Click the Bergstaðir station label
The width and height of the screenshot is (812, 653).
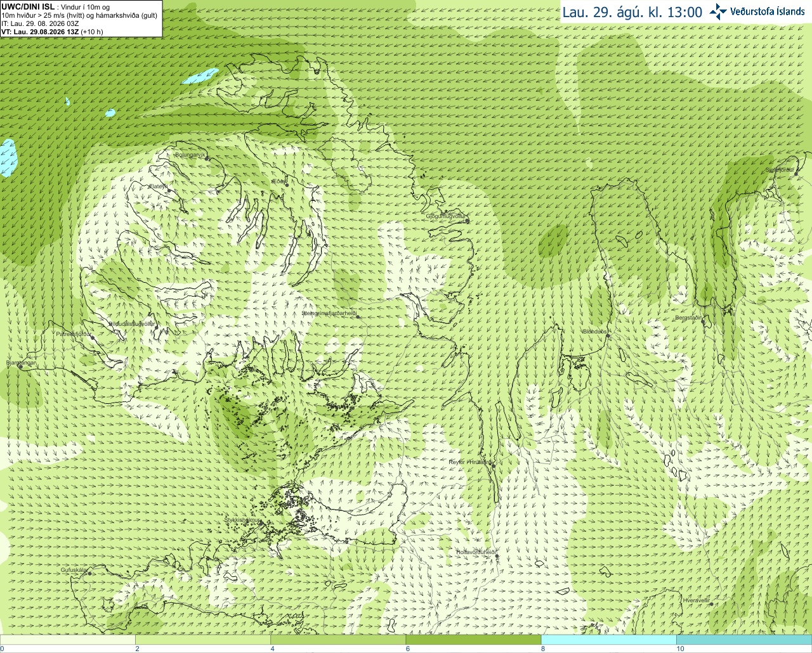point(688,318)
